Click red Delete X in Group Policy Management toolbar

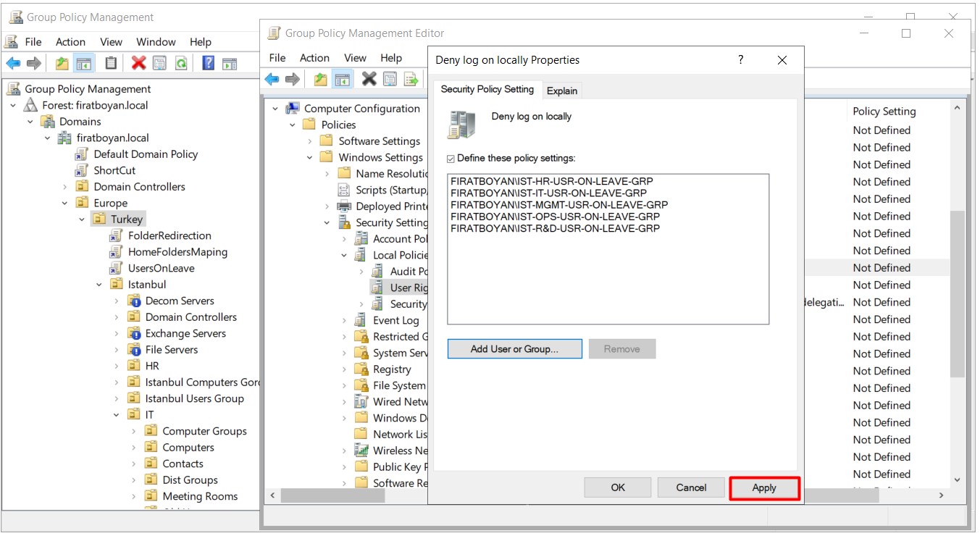(x=138, y=64)
